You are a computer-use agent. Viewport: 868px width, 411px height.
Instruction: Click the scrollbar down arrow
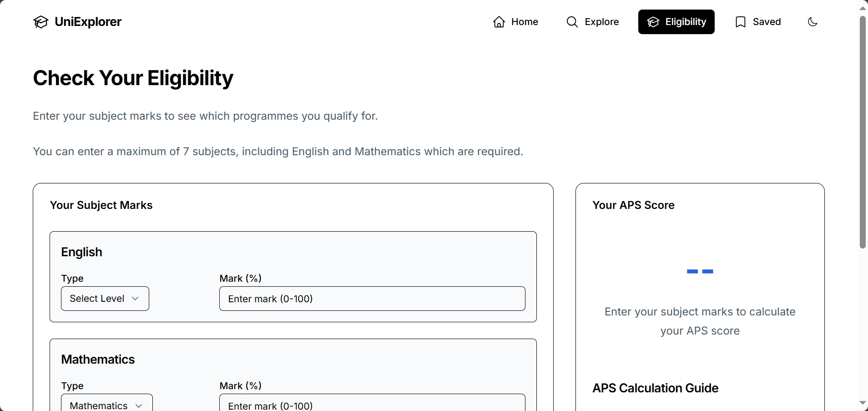pyautogui.click(x=863, y=403)
